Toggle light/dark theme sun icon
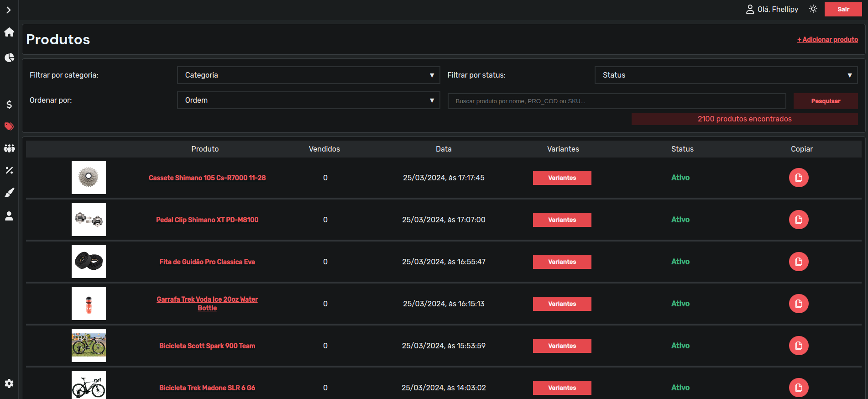The width and height of the screenshot is (868, 399). [813, 9]
